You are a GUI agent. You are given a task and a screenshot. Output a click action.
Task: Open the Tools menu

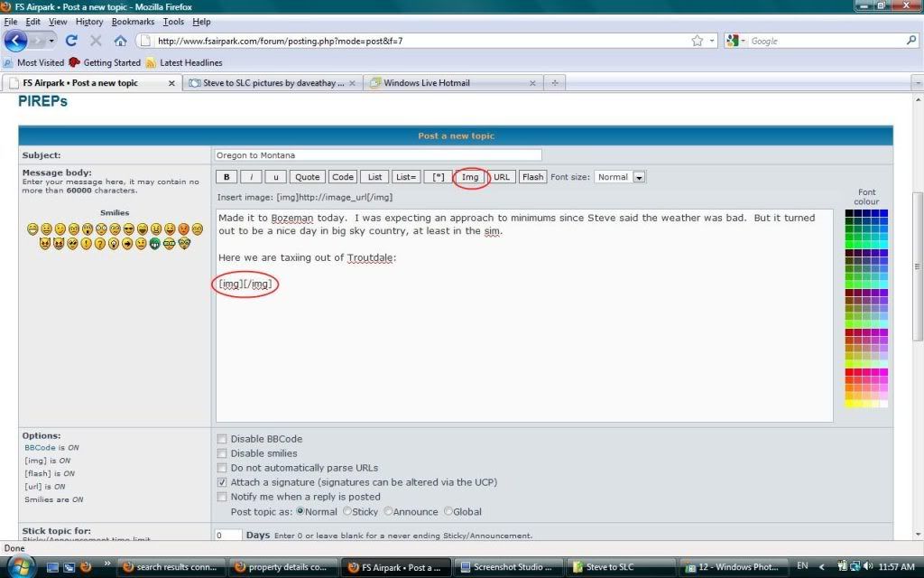click(173, 22)
